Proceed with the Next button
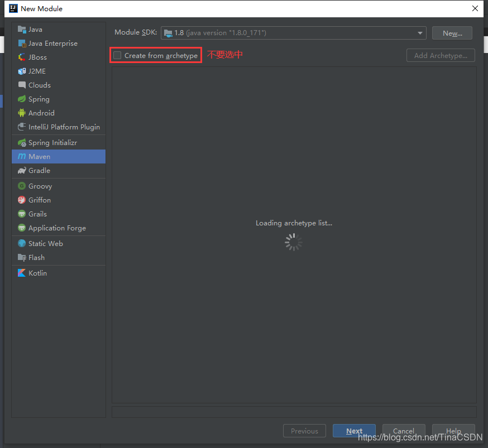The width and height of the screenshot is (488, 448). point(354,431)
